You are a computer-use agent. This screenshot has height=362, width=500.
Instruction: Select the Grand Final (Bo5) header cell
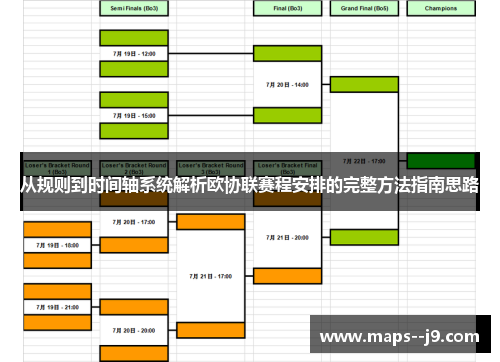364,8
